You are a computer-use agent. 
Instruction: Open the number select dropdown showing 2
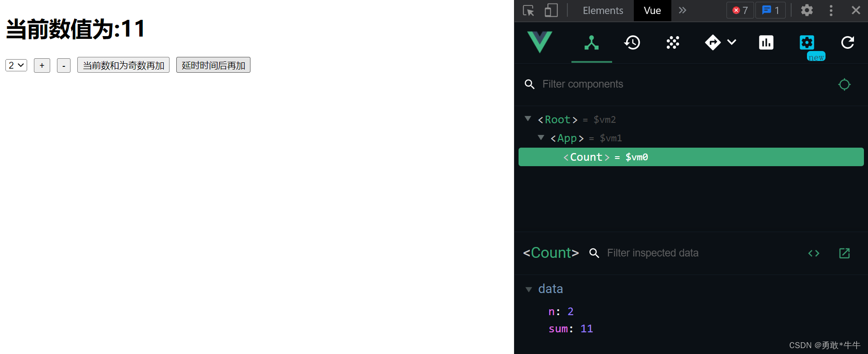pos(16,65)
